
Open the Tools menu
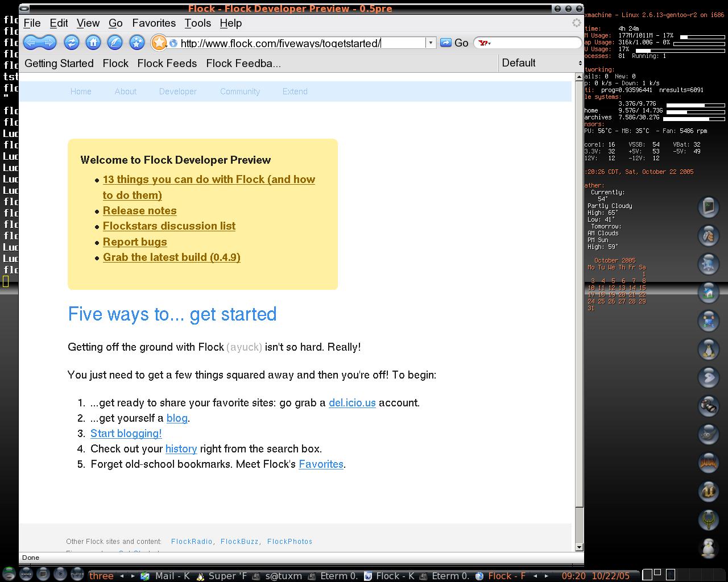pyautogui.click(x=197, y=23)
